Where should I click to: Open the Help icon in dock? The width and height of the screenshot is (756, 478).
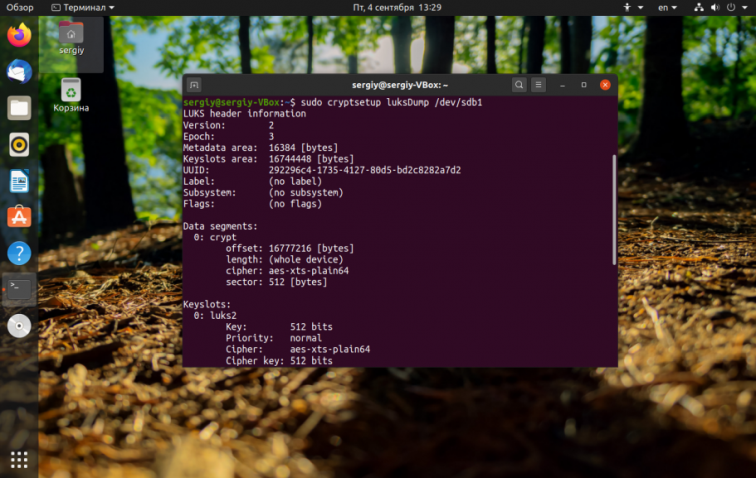[x=19, y=253]
